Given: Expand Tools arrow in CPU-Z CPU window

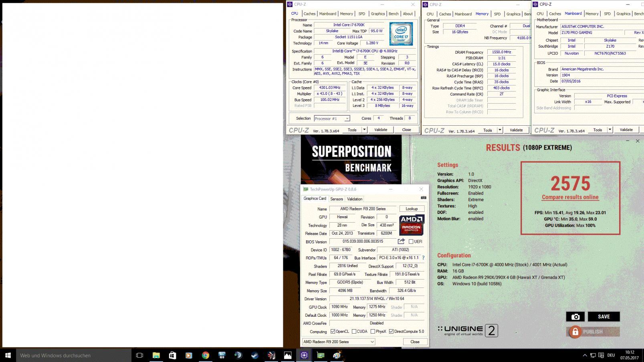Looking at the screenshot, I should point(364,130).
